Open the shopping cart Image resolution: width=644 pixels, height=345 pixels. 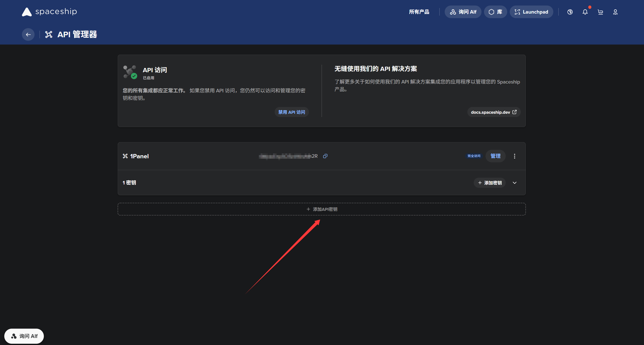pos(600,12)
